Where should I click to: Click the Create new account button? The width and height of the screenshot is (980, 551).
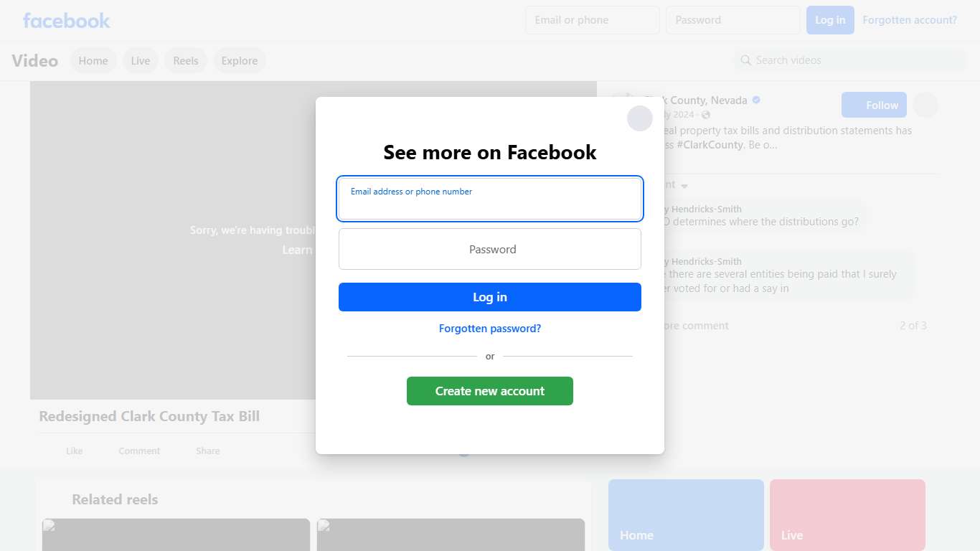[490, 391]
